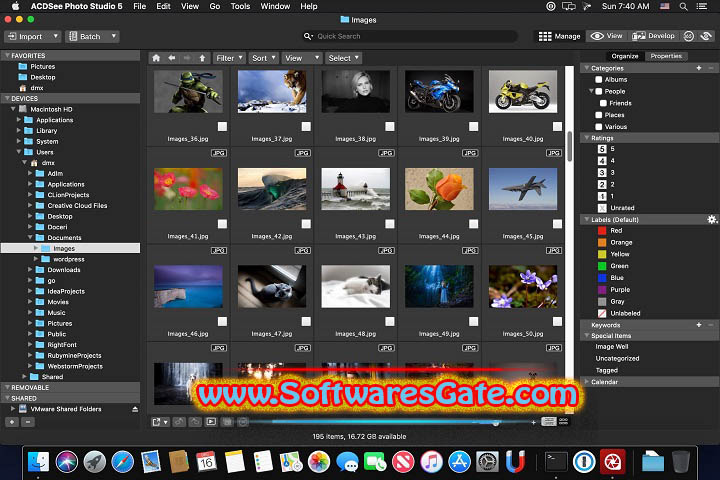Check the Various category box
720x480 pixels.
[599, 127]
